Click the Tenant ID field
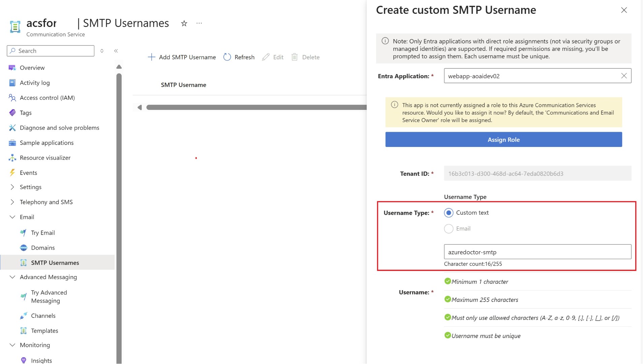The image size is (643, 364). click(x=538, y=173)
